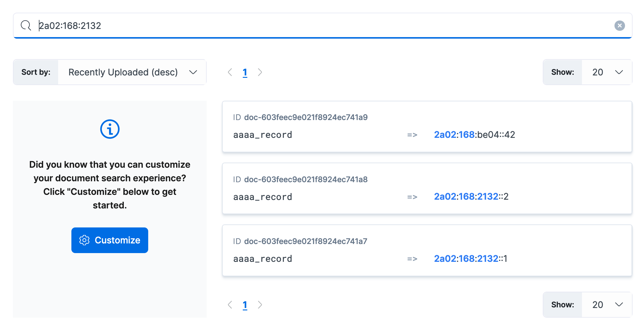Click previous page arrow in bottom pagination

pyautogui.click(x=230, y=305)
